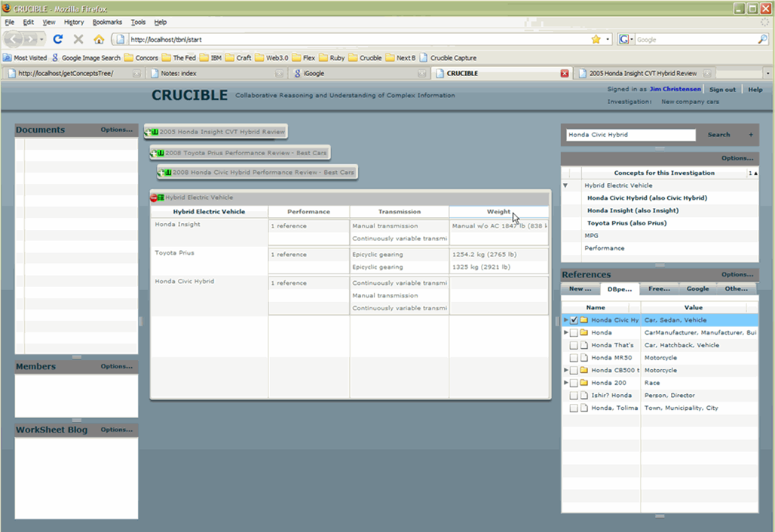775x532 pixels.
Task: Click the folder icon of Honda Civic Hy reference
Action: click(x=584, y=320)
